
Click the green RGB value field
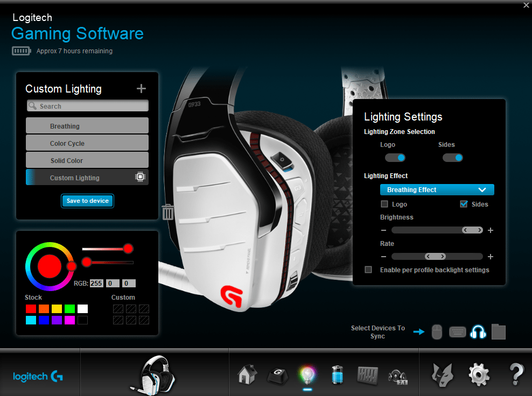pos(113,283)
